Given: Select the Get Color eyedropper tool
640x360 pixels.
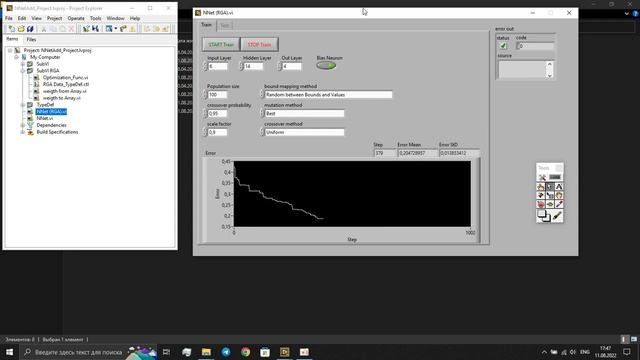Looking at the screenshot, I should (559, 204).
